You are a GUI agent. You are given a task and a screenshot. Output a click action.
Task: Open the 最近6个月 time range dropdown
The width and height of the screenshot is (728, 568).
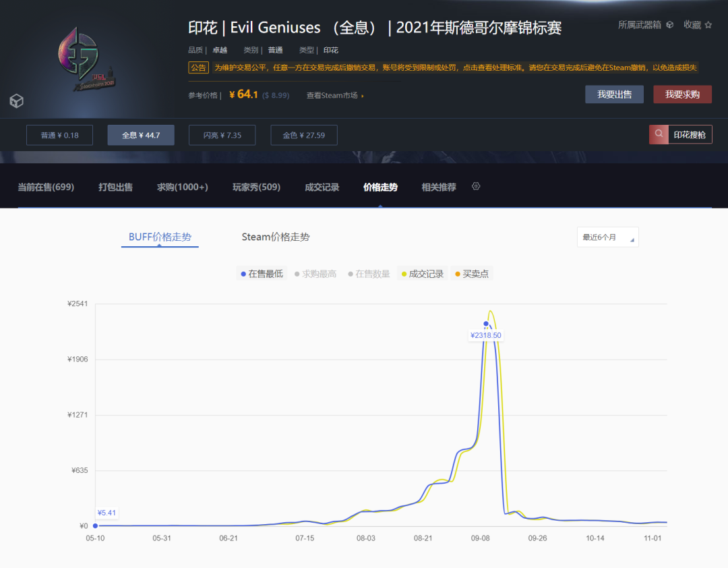click(607, 237)
